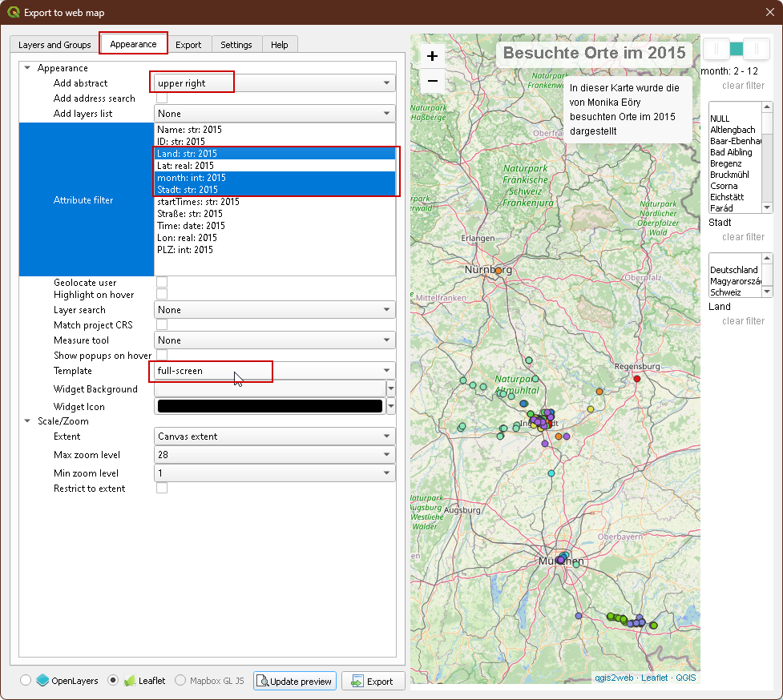
Task: Click the Update preview button
Action: click(x=294, y=681)
